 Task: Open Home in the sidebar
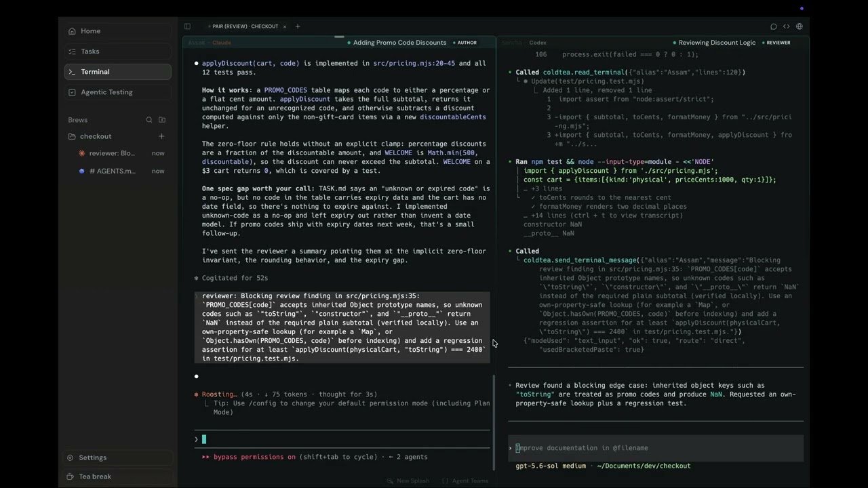tap(118, 31)
